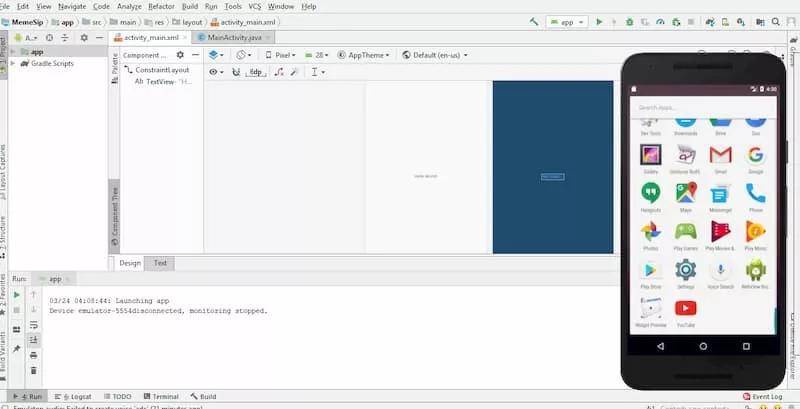This screenshot has height=409, width=800.
Task: Open Component Tree gear settings
Action: tap(180, 55)
